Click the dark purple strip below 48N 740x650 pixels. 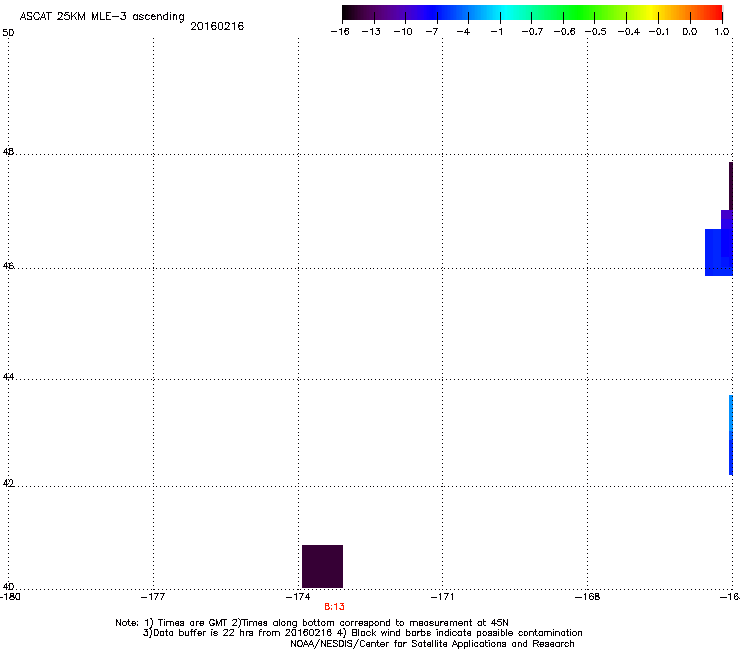tap(731, 186)
